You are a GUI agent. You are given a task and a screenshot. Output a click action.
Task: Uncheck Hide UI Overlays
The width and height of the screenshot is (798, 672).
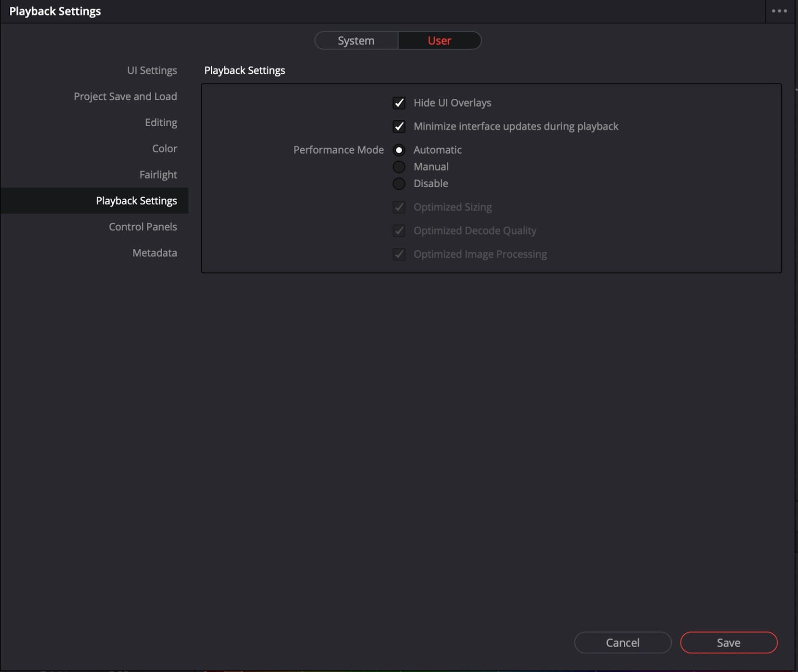398,103
